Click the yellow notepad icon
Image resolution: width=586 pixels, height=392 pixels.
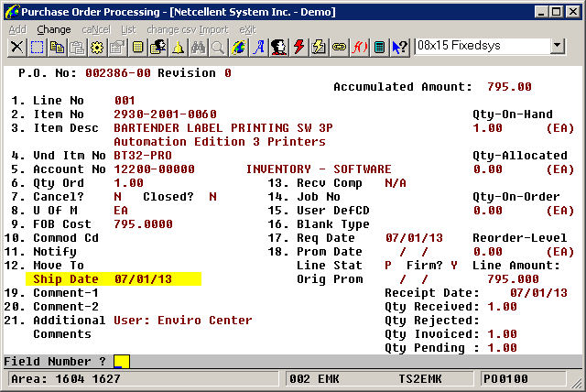click(x=137, y=48)
